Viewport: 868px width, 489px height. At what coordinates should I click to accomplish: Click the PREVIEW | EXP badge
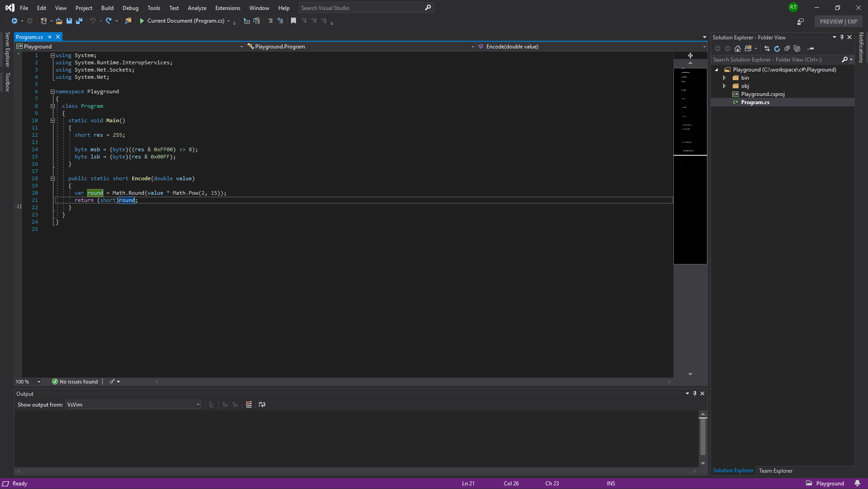coord(838,21)
